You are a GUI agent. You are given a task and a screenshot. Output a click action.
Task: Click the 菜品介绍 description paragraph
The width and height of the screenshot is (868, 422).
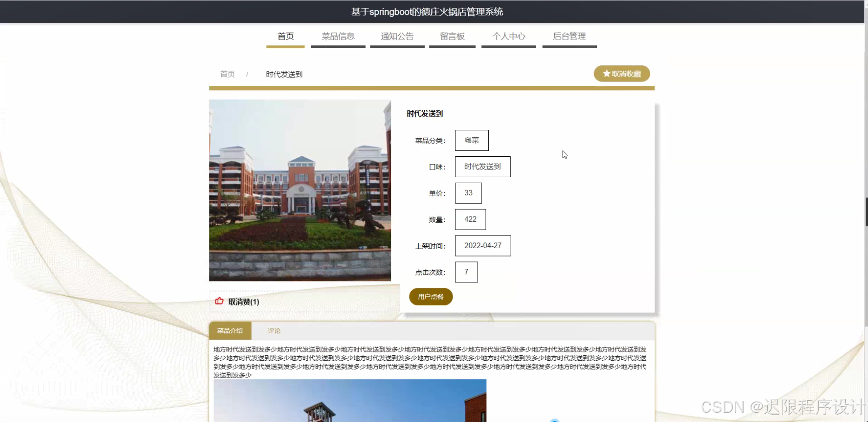tap(430, 362)
